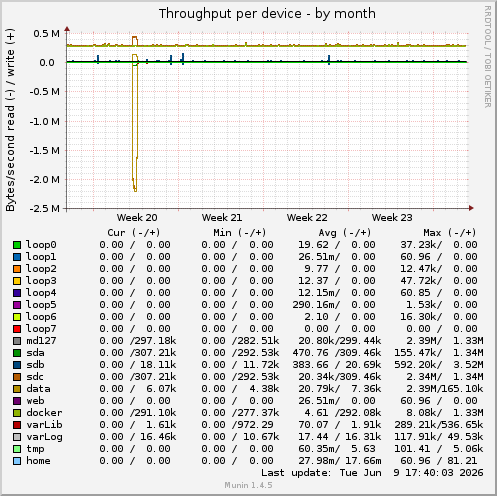This screenshot has width=497, height=496.
Task: Click the '3.52M' max write value for sdb
Action: [468, 365]
